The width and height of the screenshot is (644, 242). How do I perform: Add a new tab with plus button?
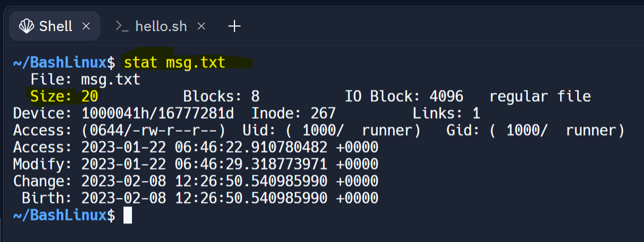pos(234,27)
